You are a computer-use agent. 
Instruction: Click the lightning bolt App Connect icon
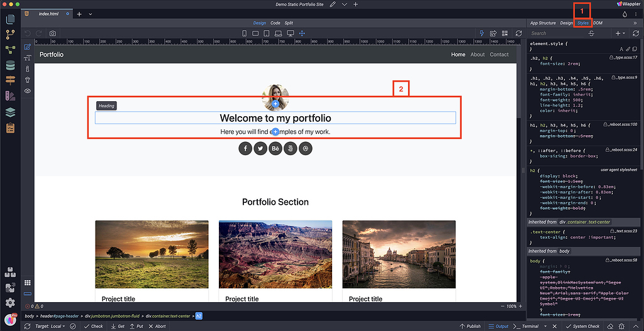tap(482, 33)
